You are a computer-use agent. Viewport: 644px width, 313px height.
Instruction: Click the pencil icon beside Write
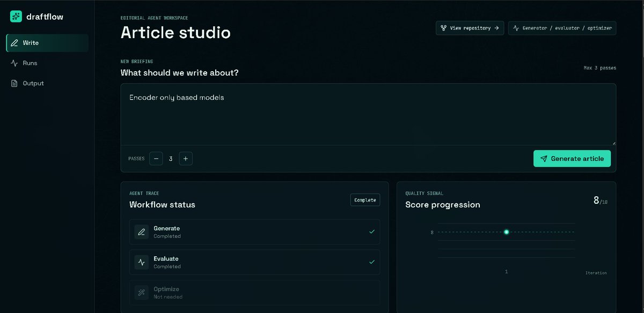click(14, 43)
